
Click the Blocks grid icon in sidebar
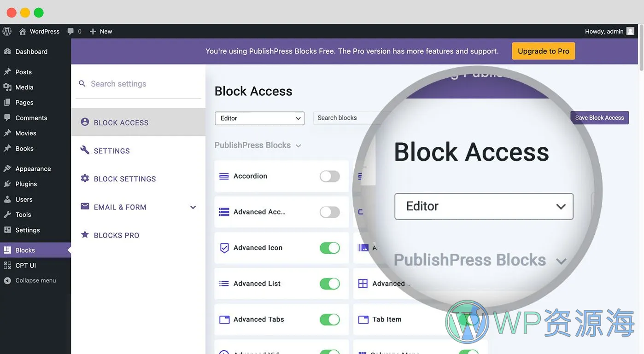(x=7, y=250)
